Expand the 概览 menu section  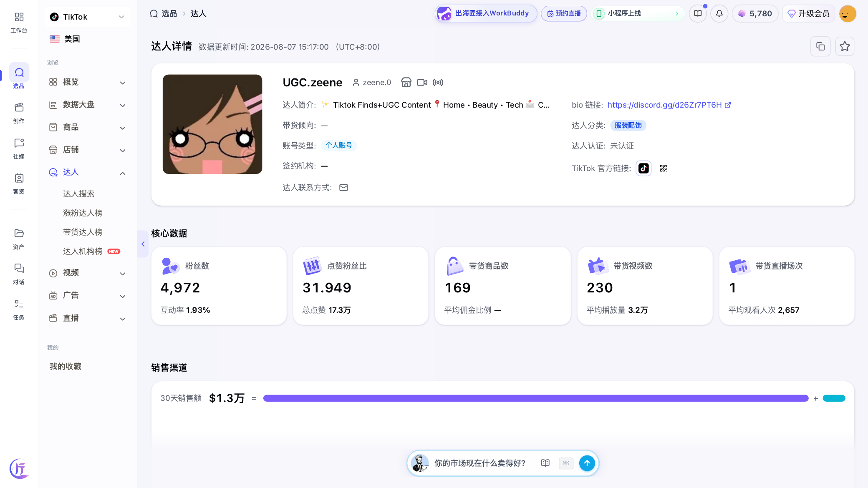pyautogui.click(x=87, y=82)
